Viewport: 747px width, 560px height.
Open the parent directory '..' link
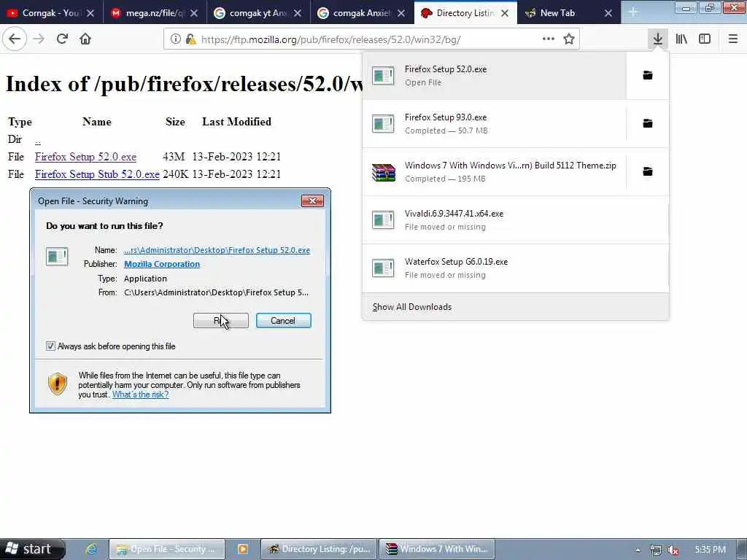(x=38, y=139)
